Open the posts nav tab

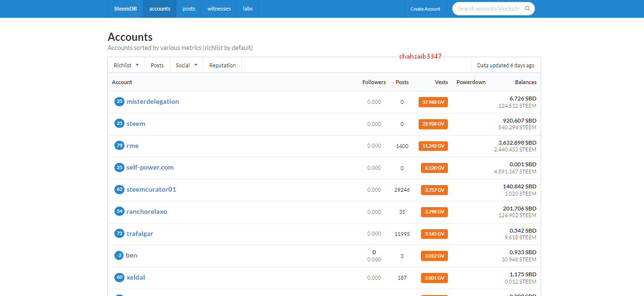coord(189,9)
